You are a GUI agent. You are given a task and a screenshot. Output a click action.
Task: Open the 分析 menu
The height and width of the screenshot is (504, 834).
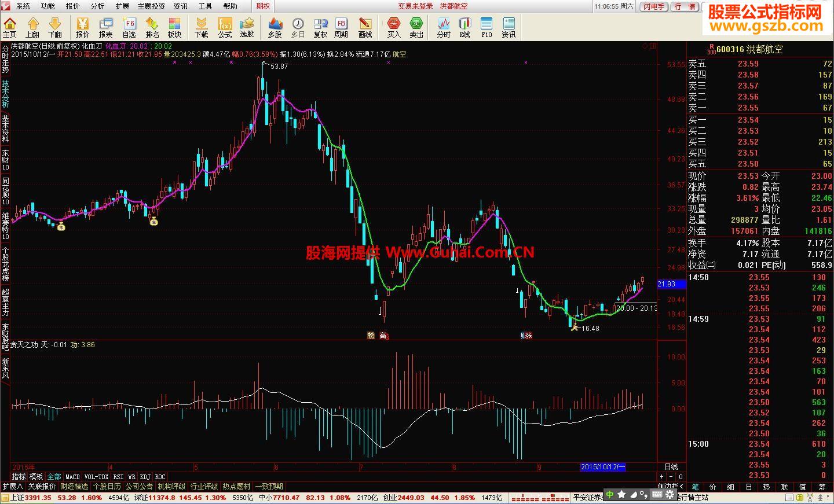(x=98, y=6)
